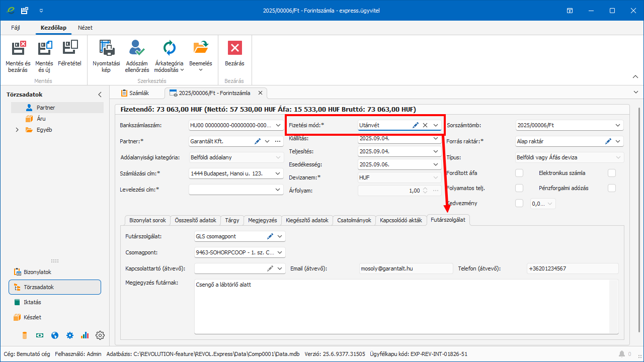This screenshot has width=644, height=362.
Task: Open the Esedékesség date dropdown
Action: [436, 164]
